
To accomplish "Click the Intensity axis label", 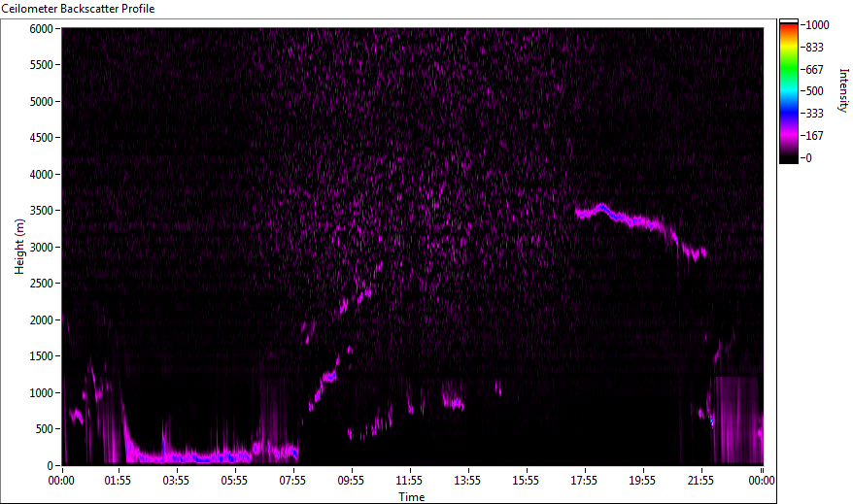I will pos(843,90).
